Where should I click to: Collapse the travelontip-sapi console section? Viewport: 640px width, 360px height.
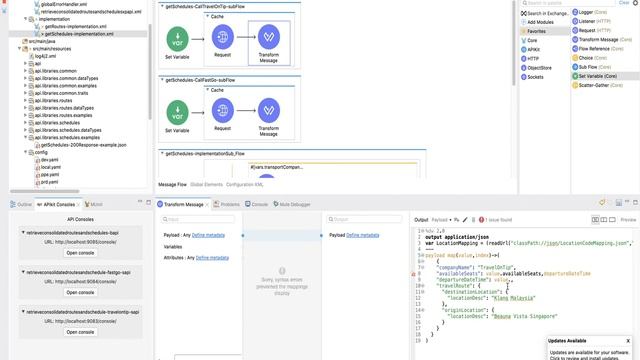[23, 311]
